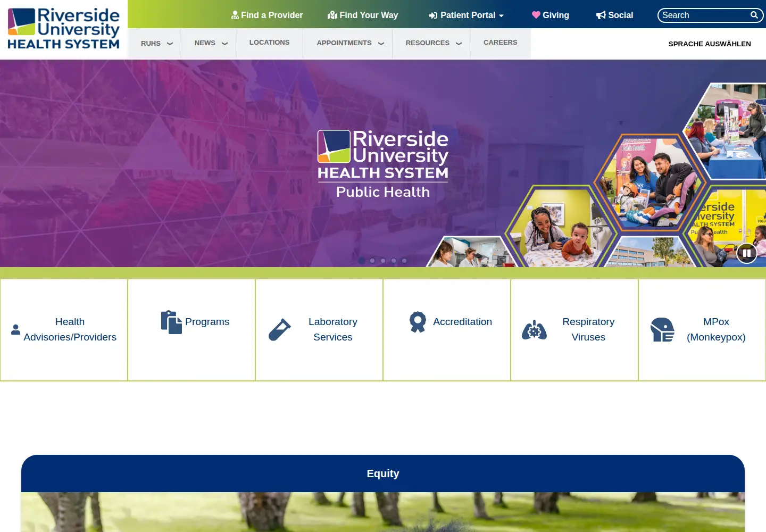Select the second carousel slide dot
Viewport: 766px width, 532px height.
[x=372, y=261]
